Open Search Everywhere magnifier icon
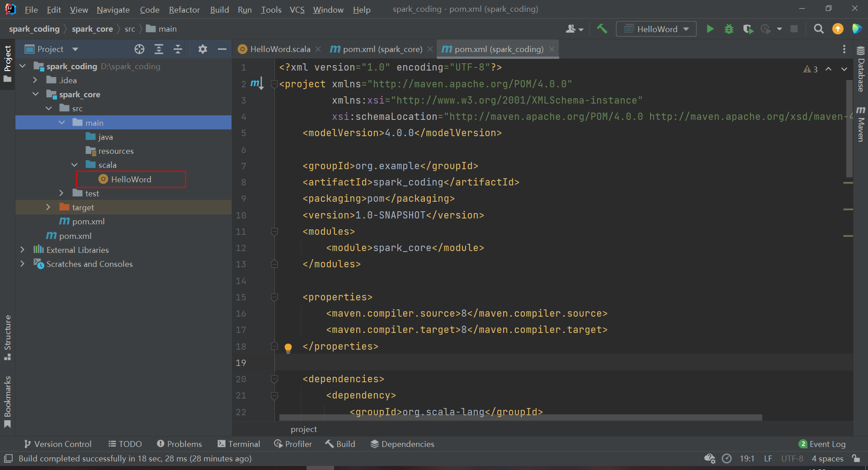 point(818,29)
